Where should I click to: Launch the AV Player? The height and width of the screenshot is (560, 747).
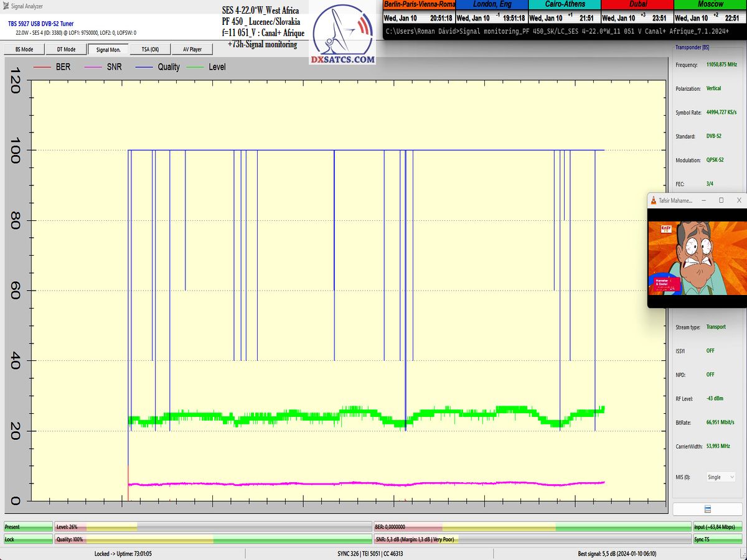[x=192, y=49]
